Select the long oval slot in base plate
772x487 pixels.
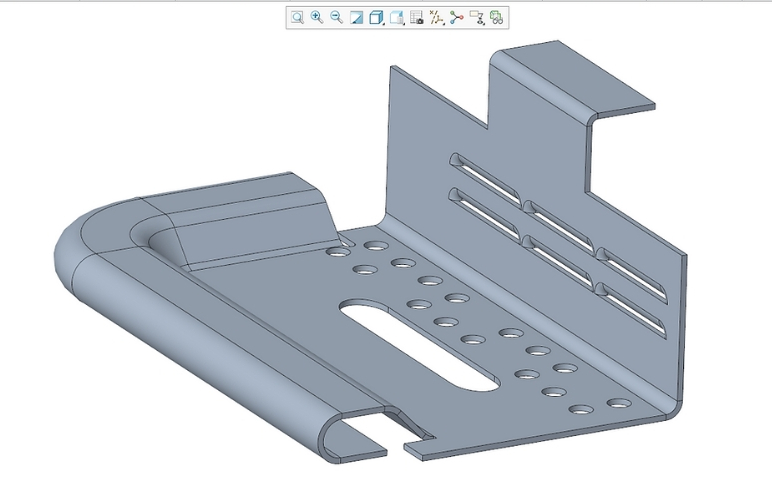pyautogui.click(x=419, y=346)
